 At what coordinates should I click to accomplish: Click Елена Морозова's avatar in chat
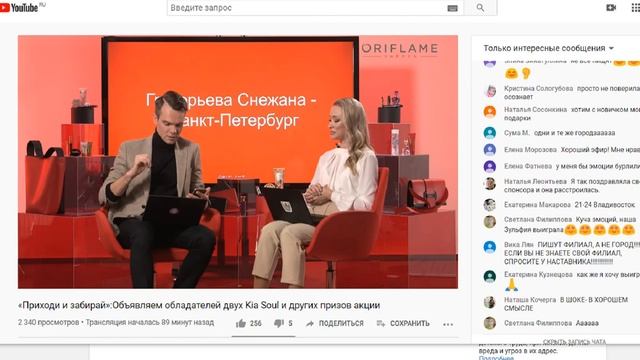489,150
